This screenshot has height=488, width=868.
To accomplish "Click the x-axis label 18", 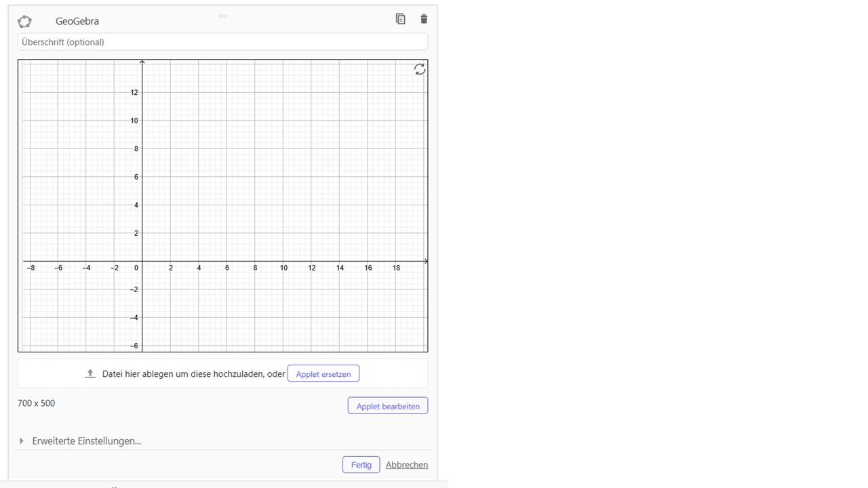I will pyautogui.click(x=396, y=268).
